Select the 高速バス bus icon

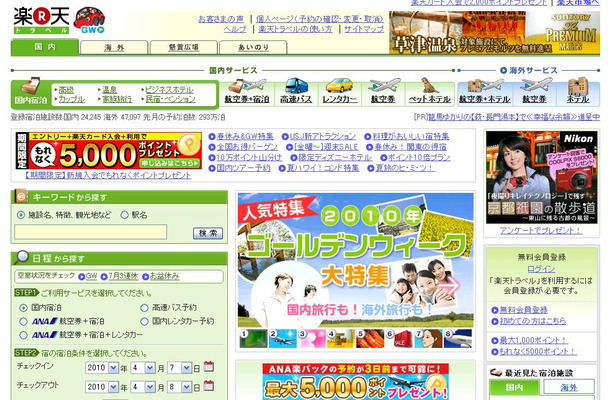click(296, 92)
